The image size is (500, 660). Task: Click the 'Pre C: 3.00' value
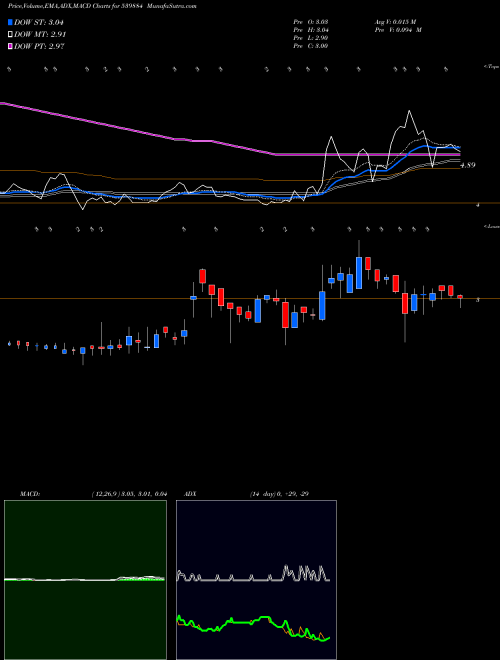pyautogui.click(x=311, y=45)
